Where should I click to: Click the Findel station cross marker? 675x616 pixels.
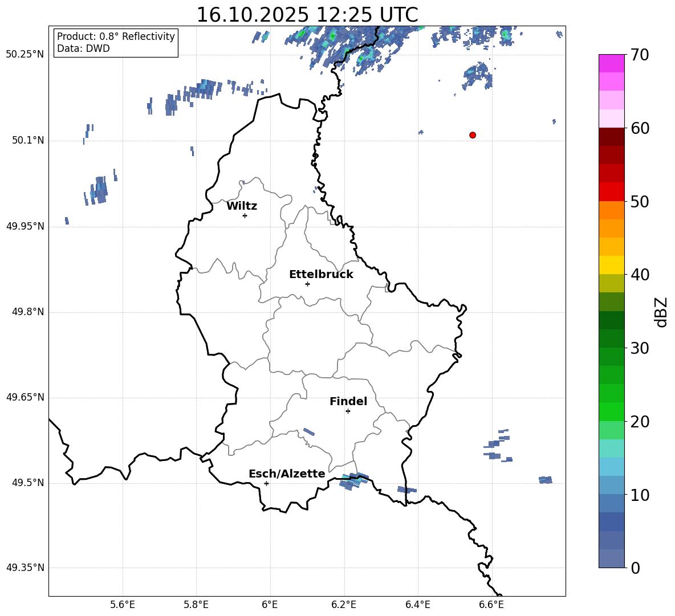point(348,411)
